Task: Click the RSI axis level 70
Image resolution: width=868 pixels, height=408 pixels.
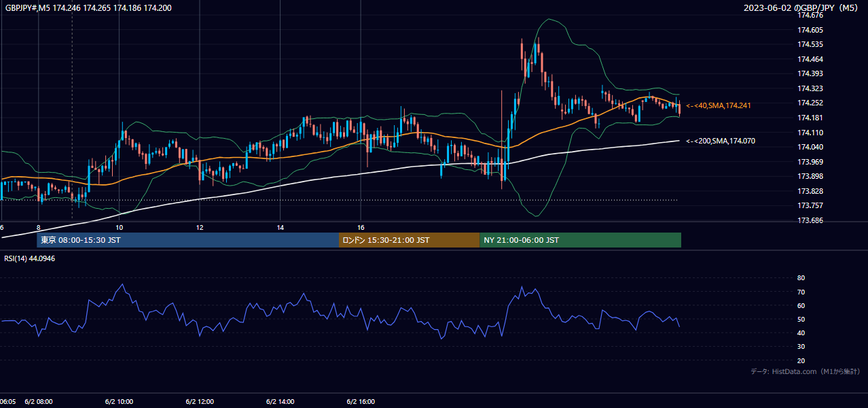Action: [x=801, y=292]
